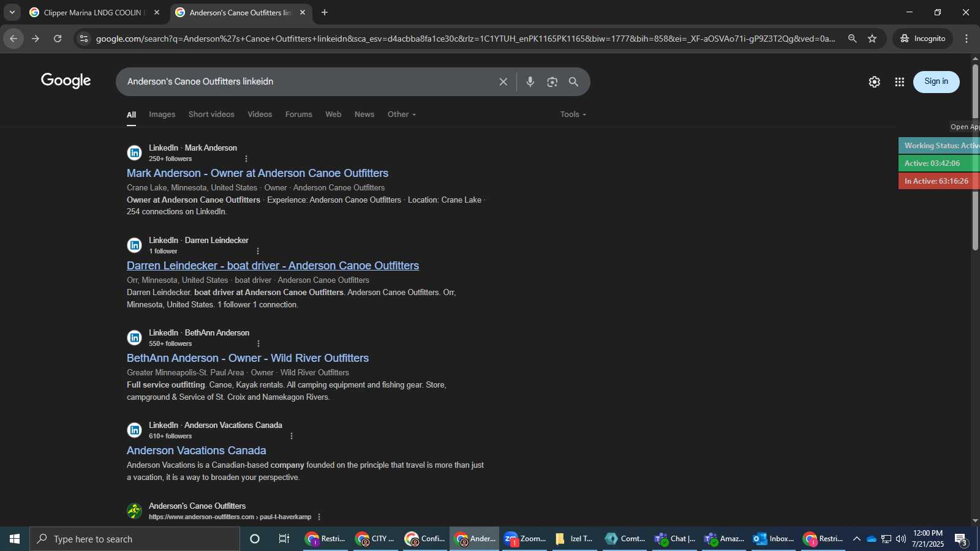
Task: Close the Anderson's Canoe Outfitters browser tab
Action: point(303,12)
